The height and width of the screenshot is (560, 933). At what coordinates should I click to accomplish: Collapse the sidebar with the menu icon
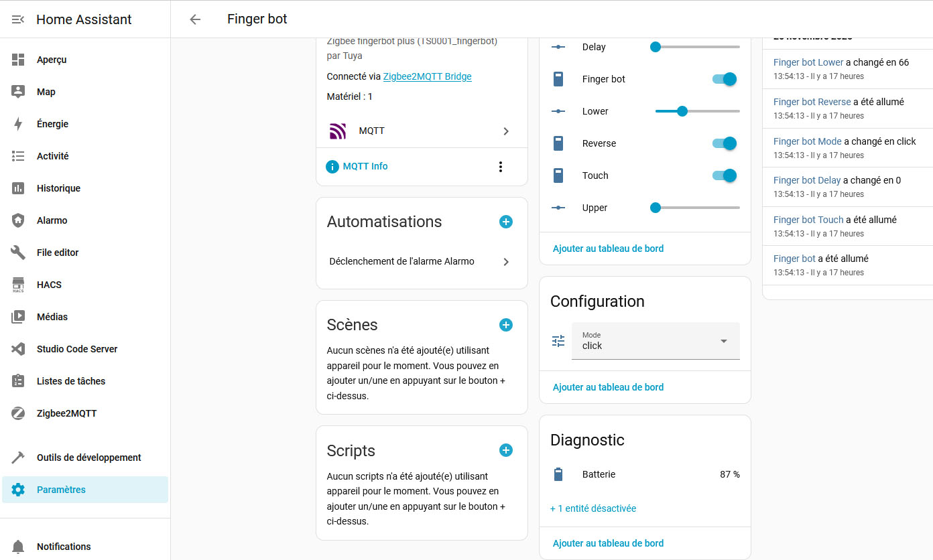pos(18,19)
